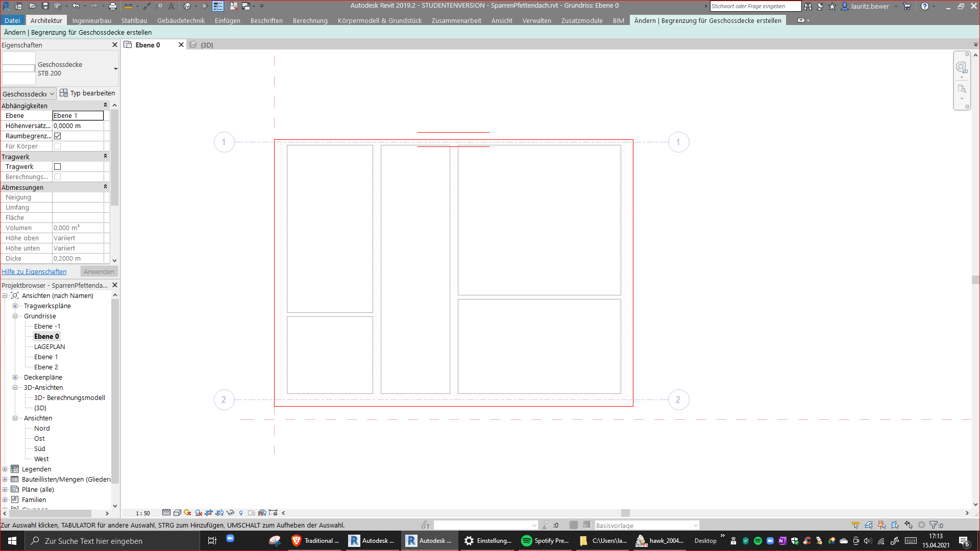Click the aligned dimension icon
This screenshot has height=551, width=980.
point(147,6)
